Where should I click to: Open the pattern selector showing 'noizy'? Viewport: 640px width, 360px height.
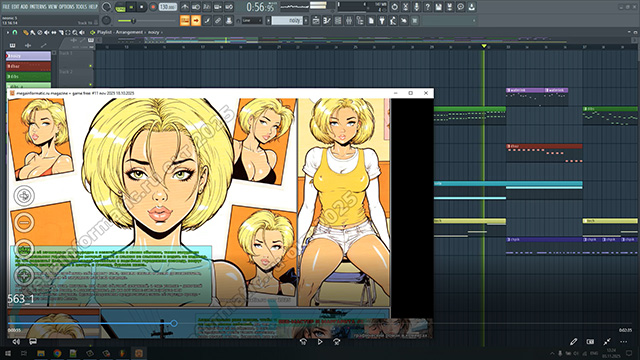point(287,20)
